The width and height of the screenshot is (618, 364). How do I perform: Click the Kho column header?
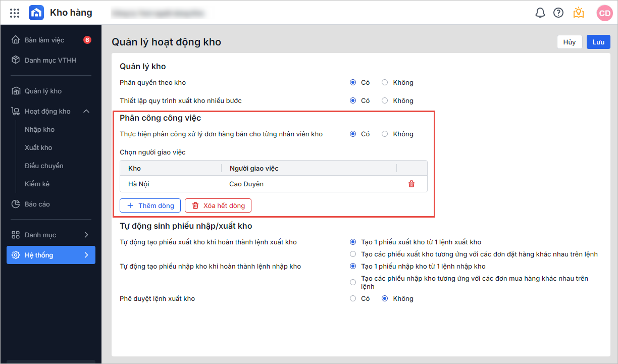[x=171, y=168]
